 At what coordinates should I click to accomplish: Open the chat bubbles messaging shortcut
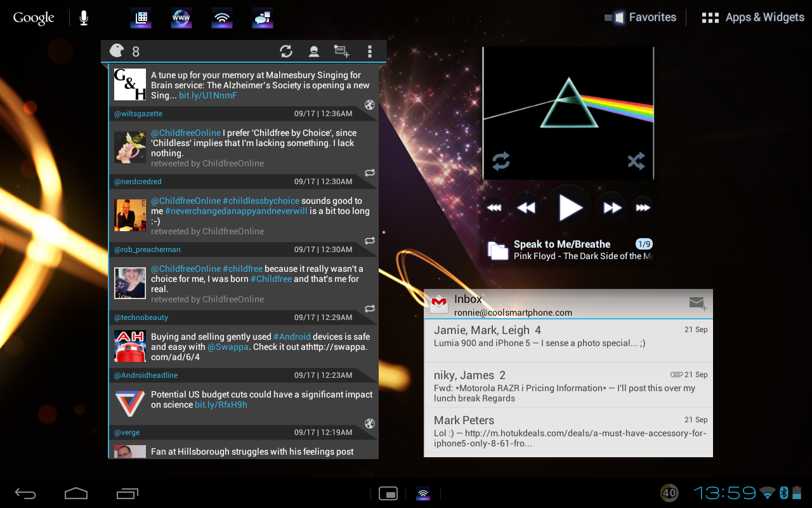(262, 18)
